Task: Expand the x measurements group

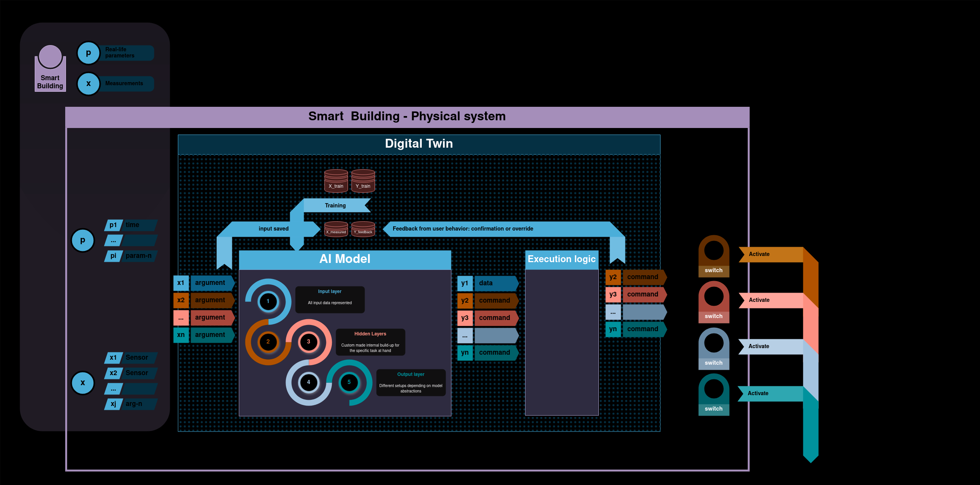Action: pyautogui.click(x=83, y=383)
